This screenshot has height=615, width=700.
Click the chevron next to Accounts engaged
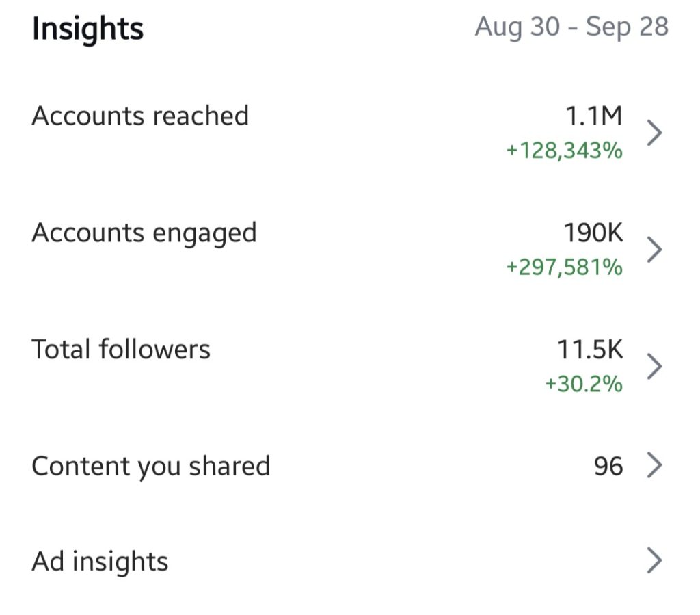coord(654,250)
